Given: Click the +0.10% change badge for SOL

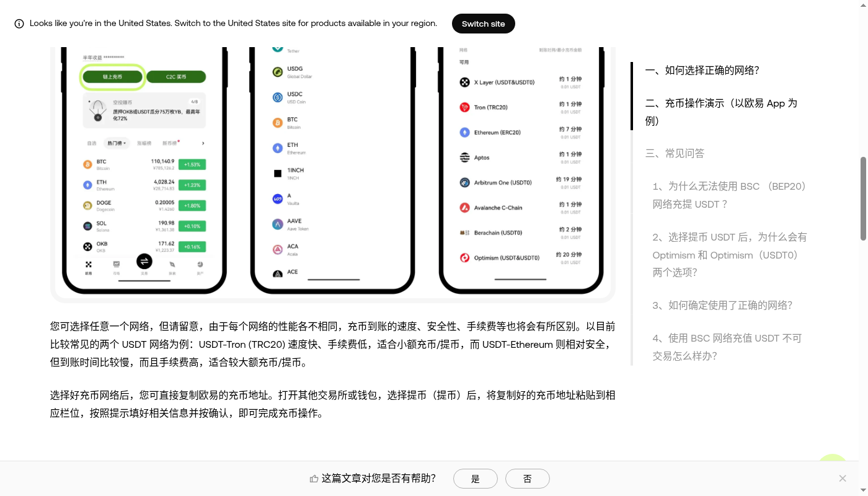Looking at the screenshot, I should pyautogui.click(x=192, y=226).
